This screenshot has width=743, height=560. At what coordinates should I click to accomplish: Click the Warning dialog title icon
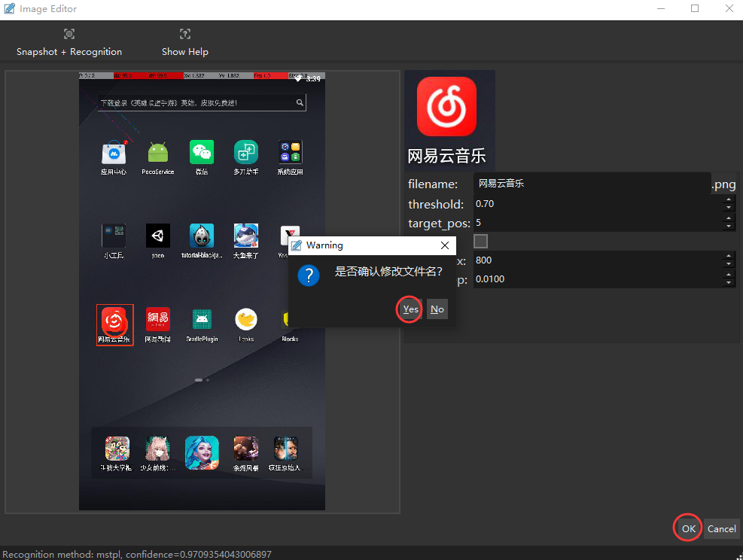[x=297, y=245]
